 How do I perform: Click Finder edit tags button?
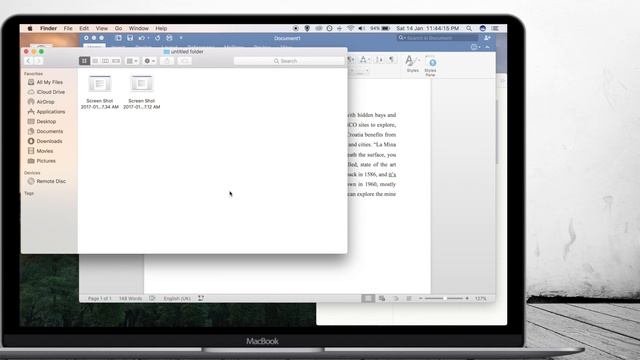point(184,61)
